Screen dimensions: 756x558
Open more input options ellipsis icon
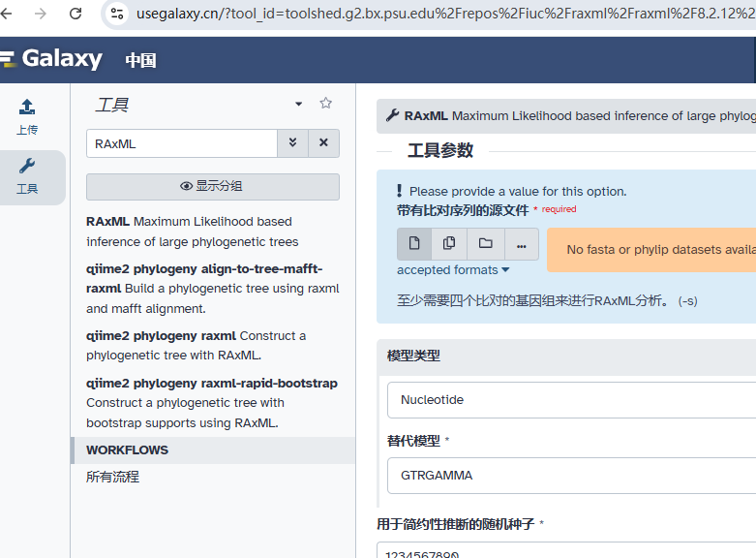pyautogui.click(x=521, y=245)
